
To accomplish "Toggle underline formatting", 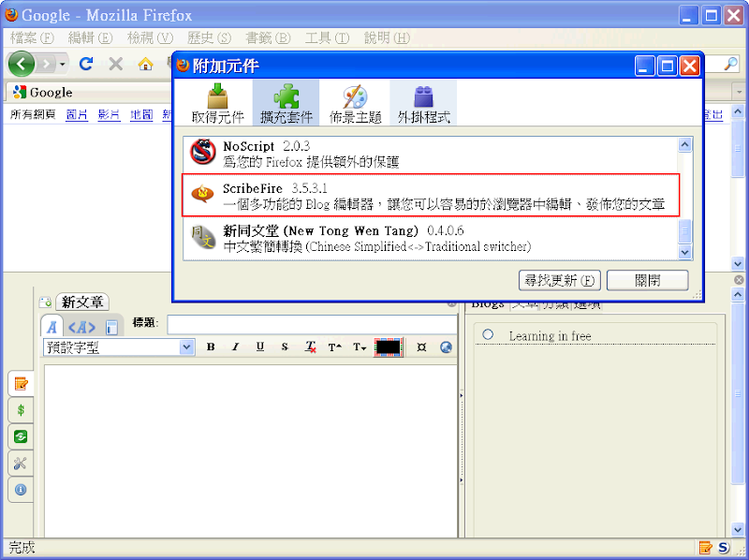I will (260, 347).
